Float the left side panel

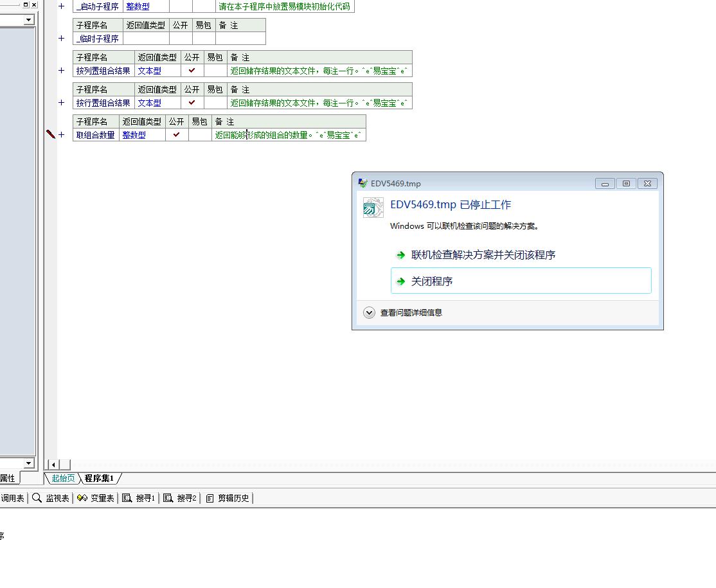click(26, 4)
